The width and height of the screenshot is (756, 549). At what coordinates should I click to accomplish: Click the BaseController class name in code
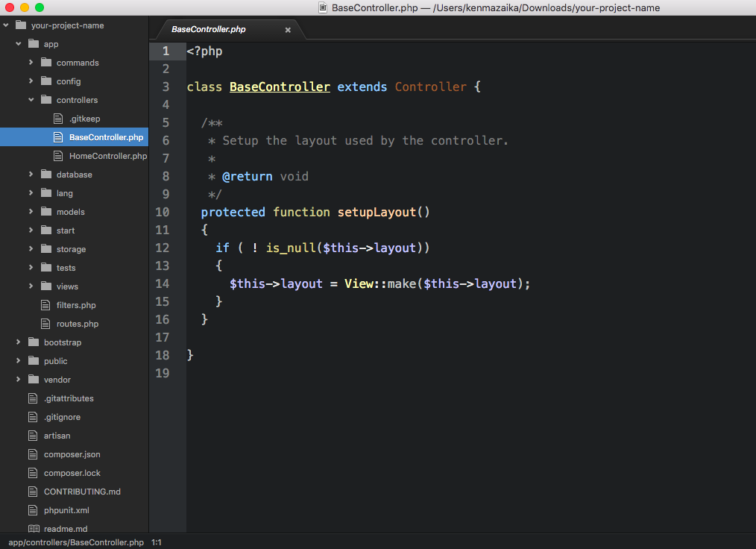pos(280,87)
